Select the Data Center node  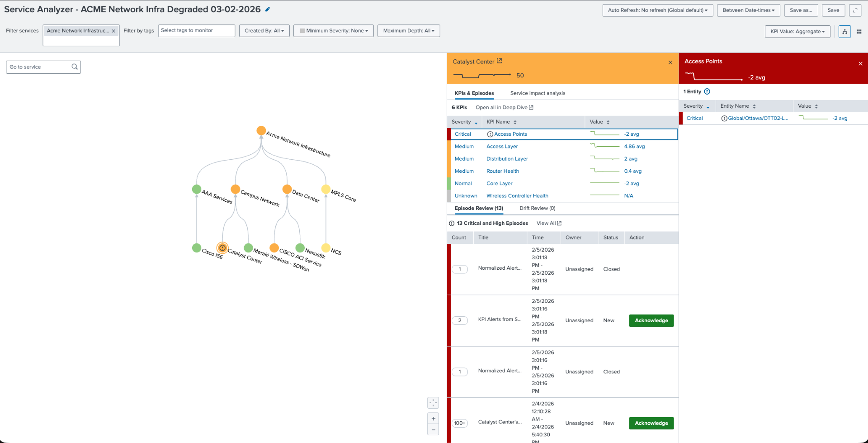(287, 189)
